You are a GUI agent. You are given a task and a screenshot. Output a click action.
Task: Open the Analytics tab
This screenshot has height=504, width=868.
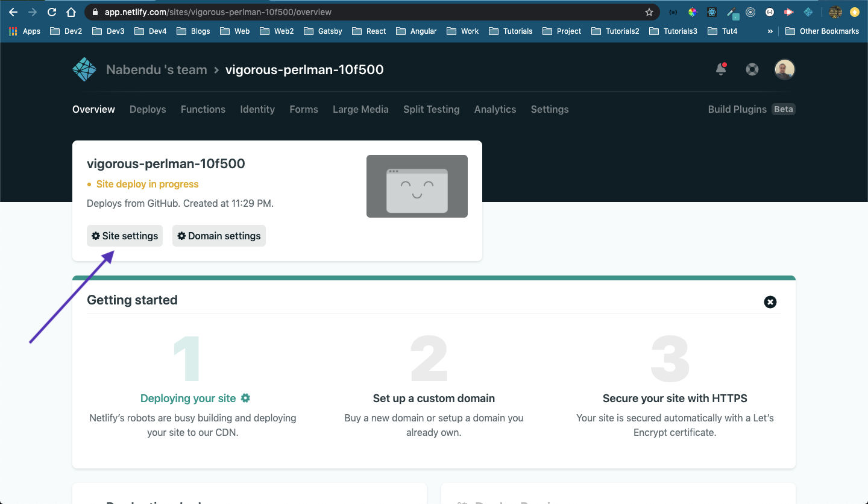[495, 109]
